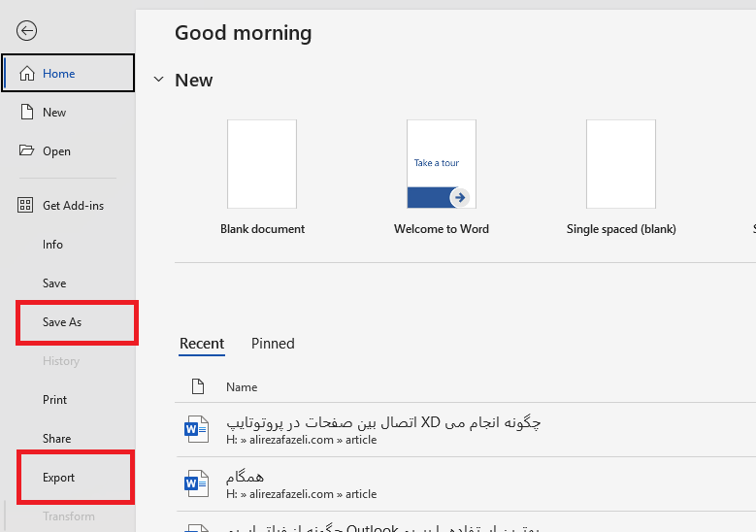756x532 pixels.
Task: Open the Home menu item
Action: tap(68, 73)
